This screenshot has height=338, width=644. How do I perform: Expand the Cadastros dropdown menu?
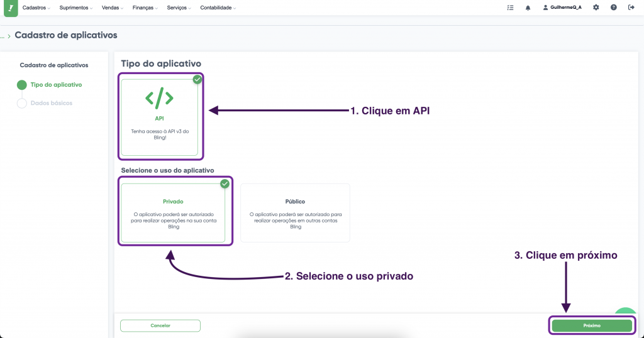coord(36,8)
